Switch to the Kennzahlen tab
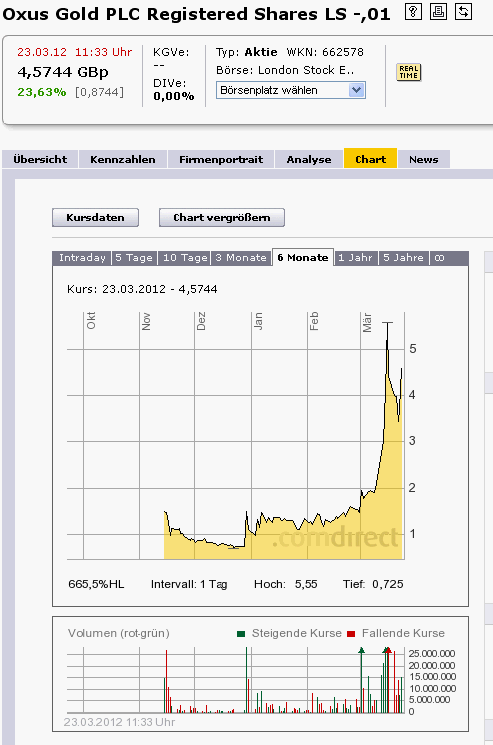The width and height of the screenshot is (493, 745). coord(123,159)
